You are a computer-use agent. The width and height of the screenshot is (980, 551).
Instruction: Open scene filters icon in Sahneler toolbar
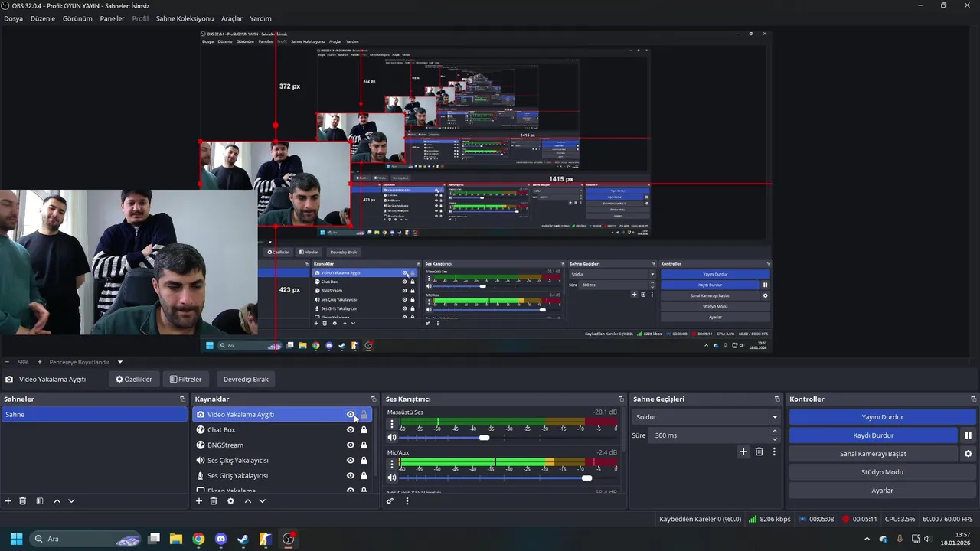point(40,501)
